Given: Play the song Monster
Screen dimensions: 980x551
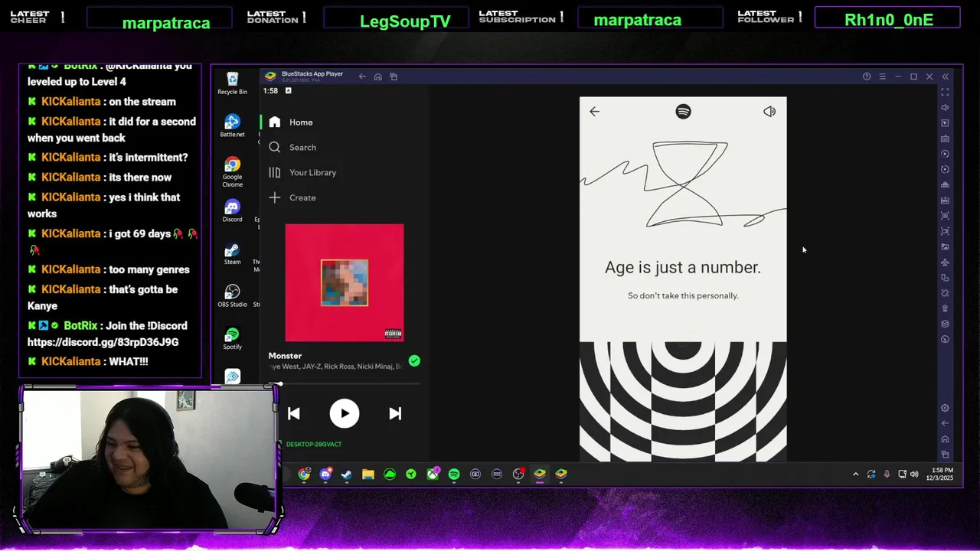Looking at the screenshot, I should pos(345,413).
